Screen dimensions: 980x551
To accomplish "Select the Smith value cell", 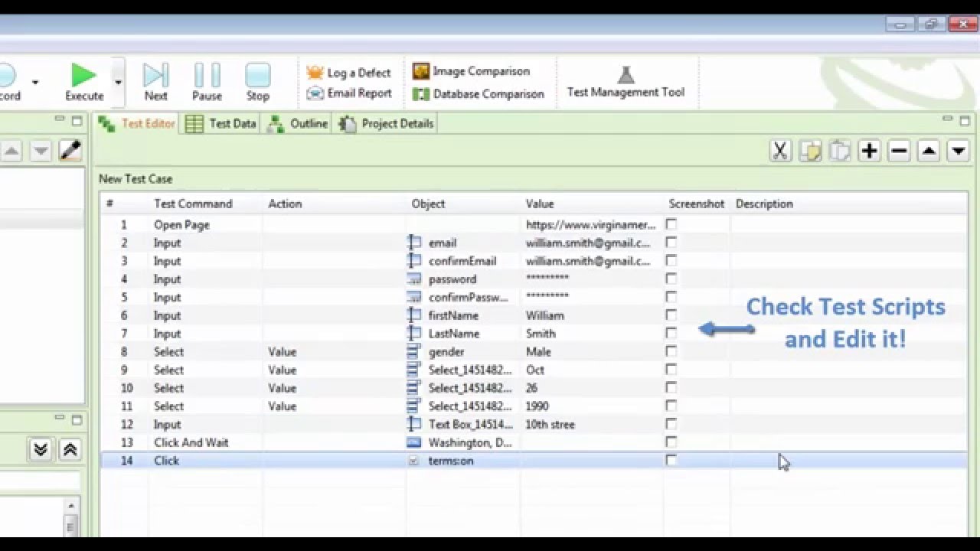I will click(541, 334).
